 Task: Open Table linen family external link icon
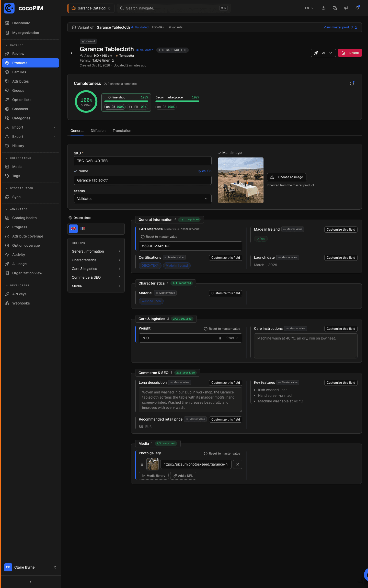click(113, 61)
